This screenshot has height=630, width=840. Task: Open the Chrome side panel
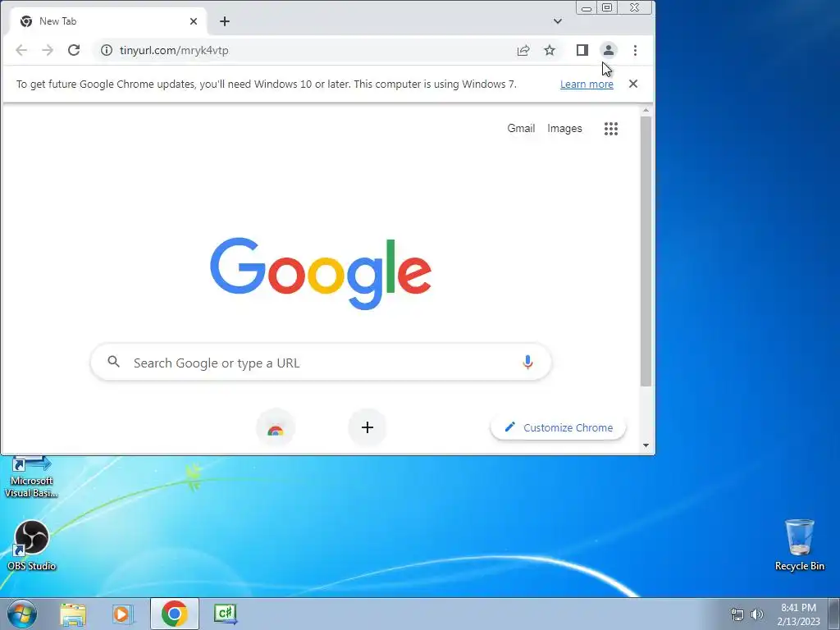click(x=582, y=50)
